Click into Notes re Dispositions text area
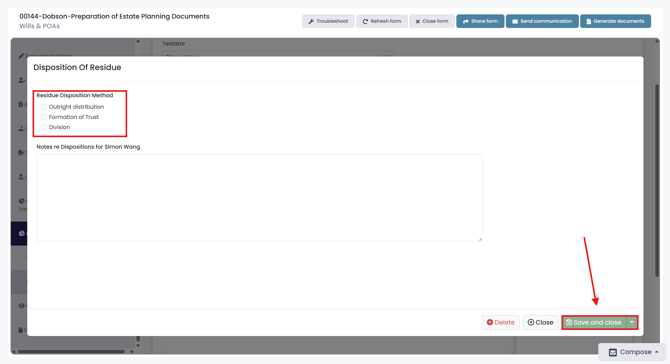670x364 pixels. coord(259,198)
